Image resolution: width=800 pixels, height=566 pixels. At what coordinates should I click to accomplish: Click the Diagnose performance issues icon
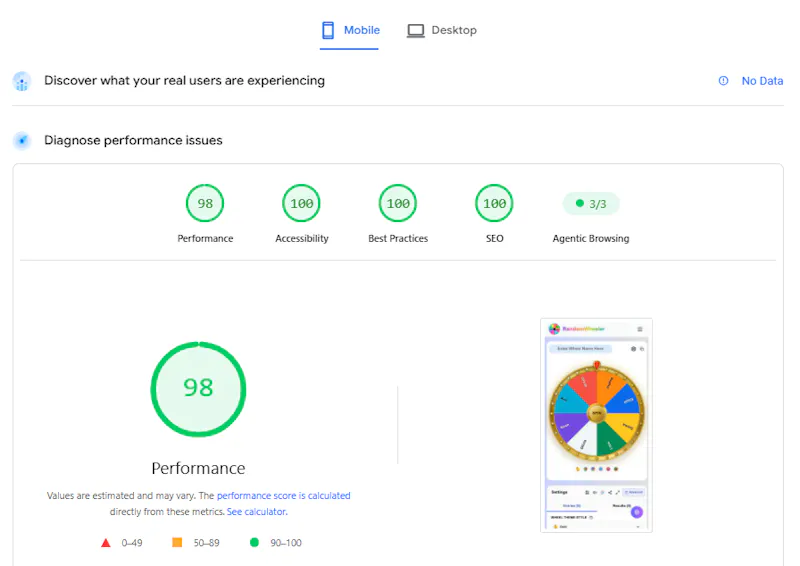[22, 140]
